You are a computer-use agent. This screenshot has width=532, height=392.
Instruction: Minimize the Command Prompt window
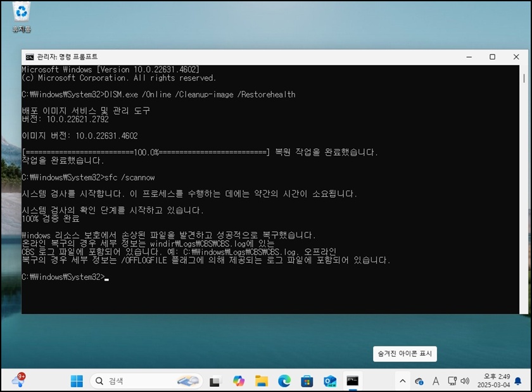coord(469,57)
